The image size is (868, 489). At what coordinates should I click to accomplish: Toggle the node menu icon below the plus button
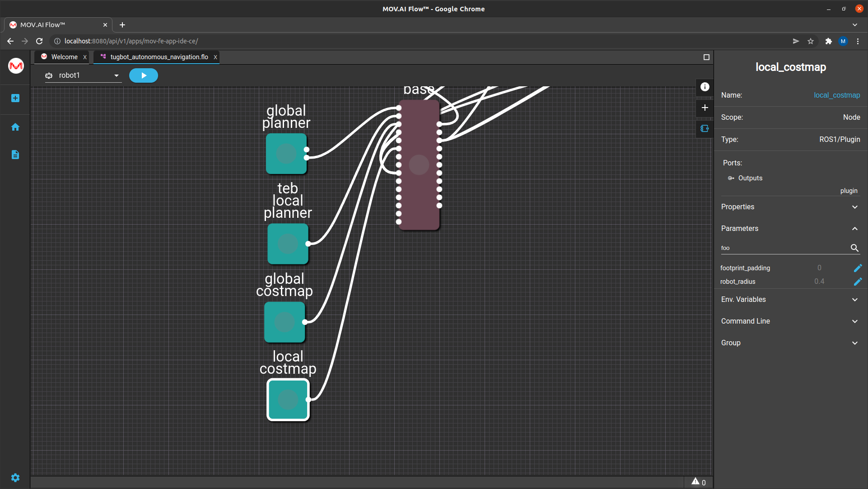click(x=705, y=128)
